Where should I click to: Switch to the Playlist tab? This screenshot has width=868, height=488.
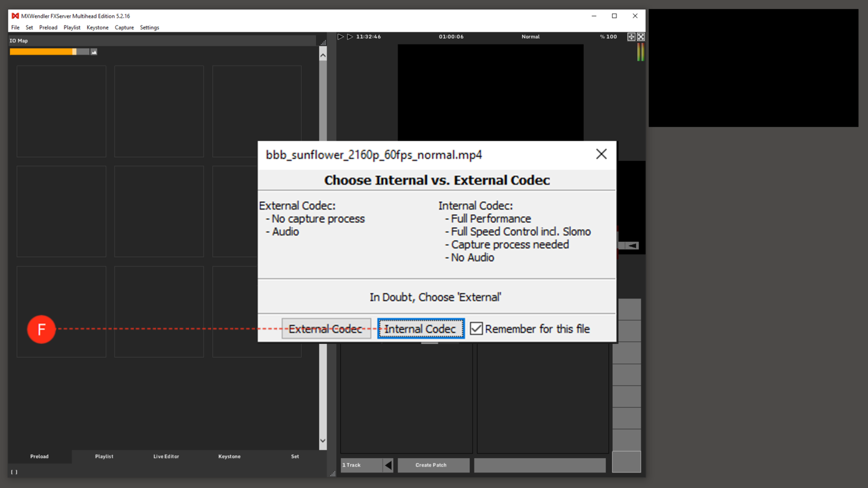click(x=104, y=456)
